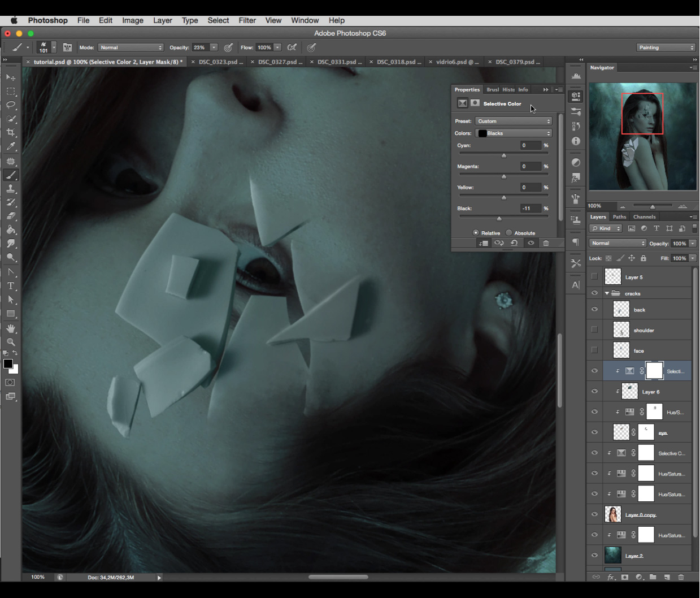The image size is (700, 598).
Task: Open the Filter menu
Action: [247, 20]
